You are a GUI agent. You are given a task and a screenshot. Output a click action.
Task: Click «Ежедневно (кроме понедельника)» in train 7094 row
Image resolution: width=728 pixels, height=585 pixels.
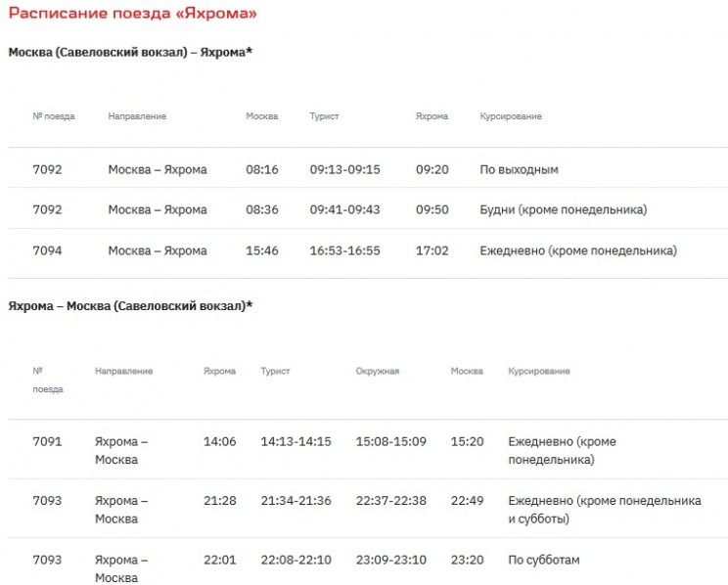(x=578, y=250)
